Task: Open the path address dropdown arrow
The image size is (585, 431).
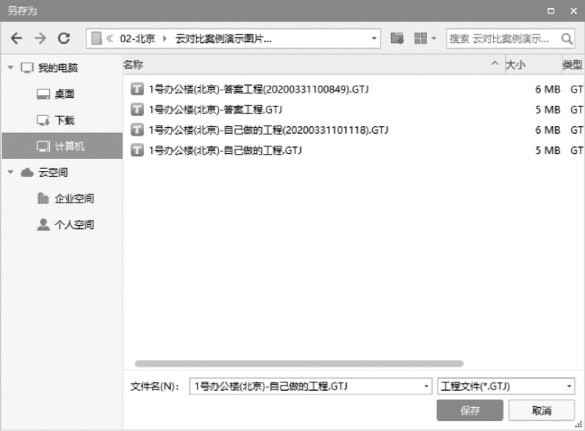Action: [374, 38]
